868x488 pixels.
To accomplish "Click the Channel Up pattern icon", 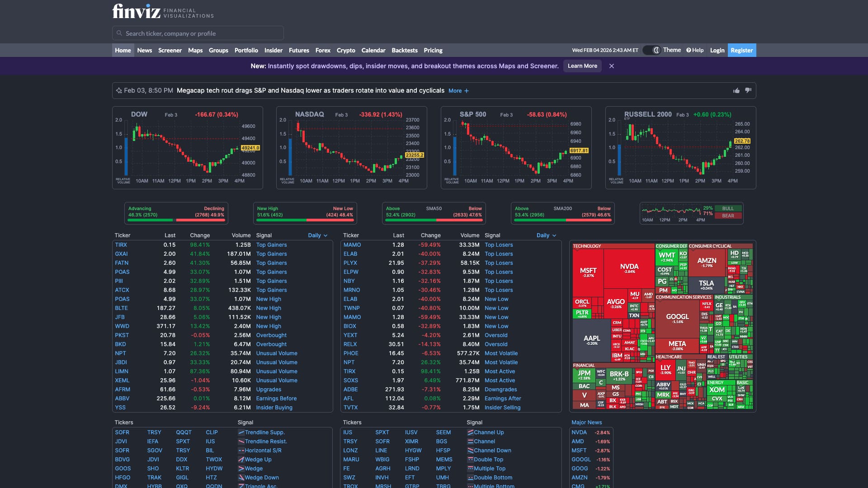I will click(470, 432).
